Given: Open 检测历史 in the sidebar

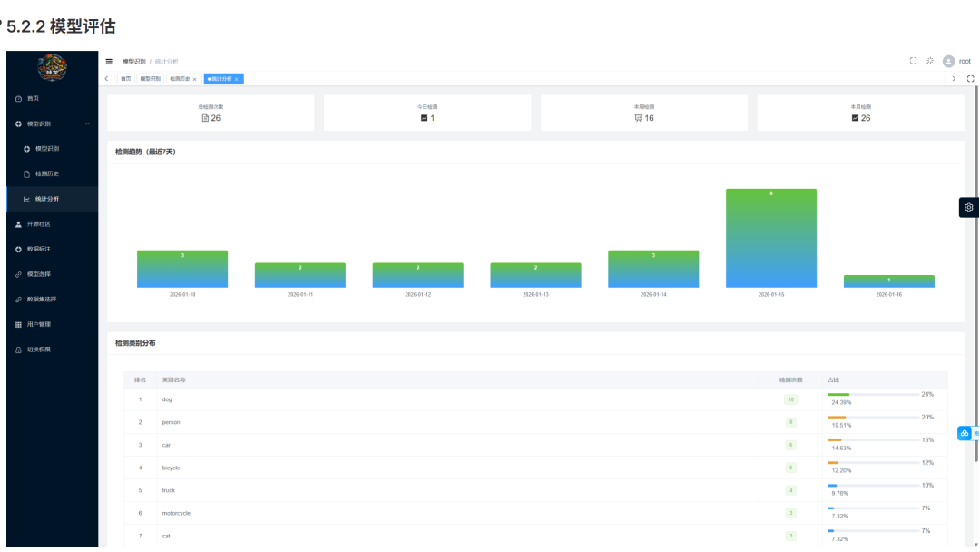Looking at the screenshot, I should pos(52,173).
